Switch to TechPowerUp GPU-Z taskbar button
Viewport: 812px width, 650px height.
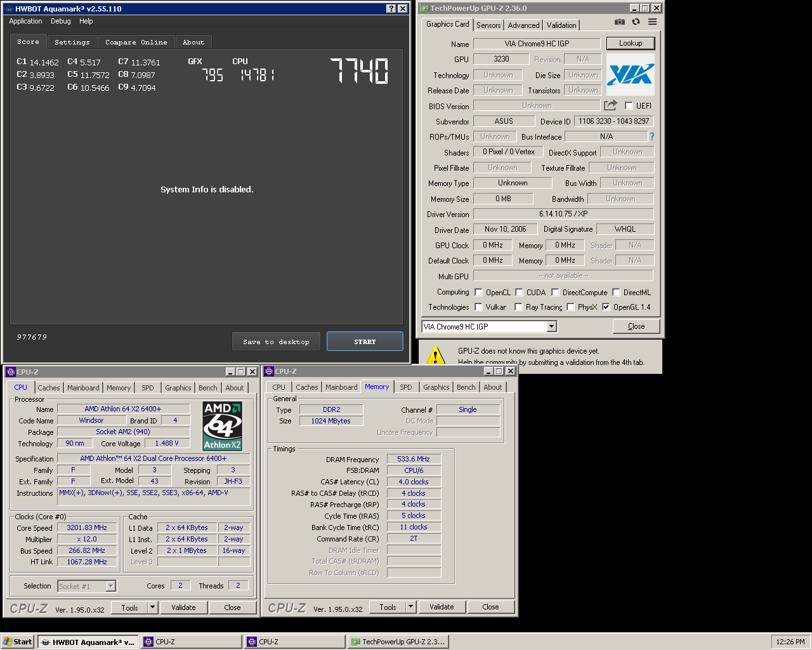click(398, 642)
